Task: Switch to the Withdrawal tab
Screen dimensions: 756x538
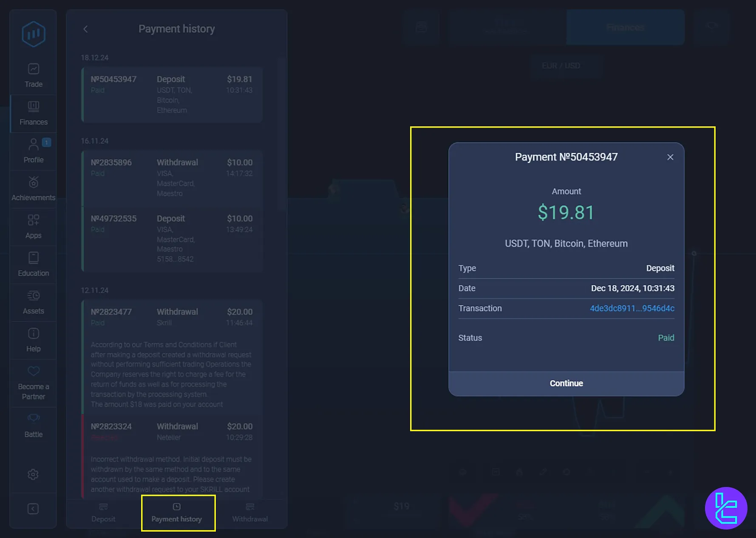Action: point(250,513)
